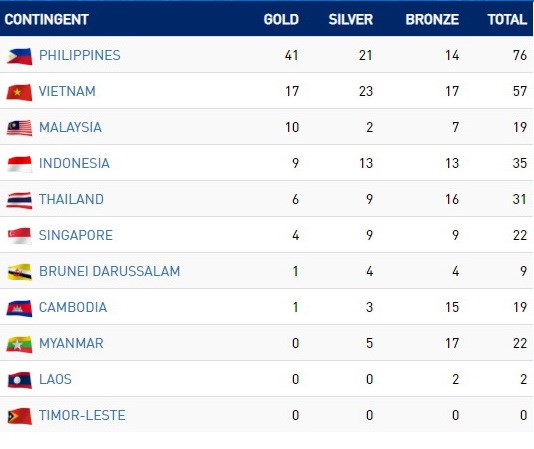
Task: Click the Malaysia flag icon
Action: click(x=19, y=128)
